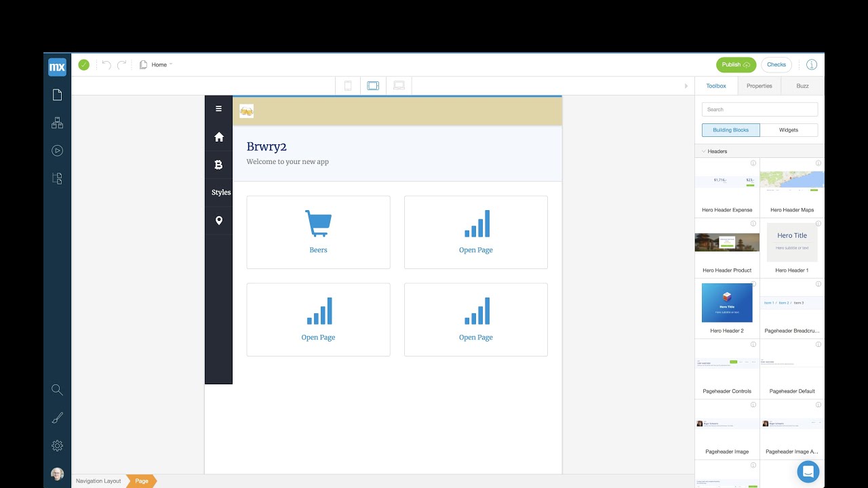
Task: Click the home icon in app navigation
Action: point(218,137)
